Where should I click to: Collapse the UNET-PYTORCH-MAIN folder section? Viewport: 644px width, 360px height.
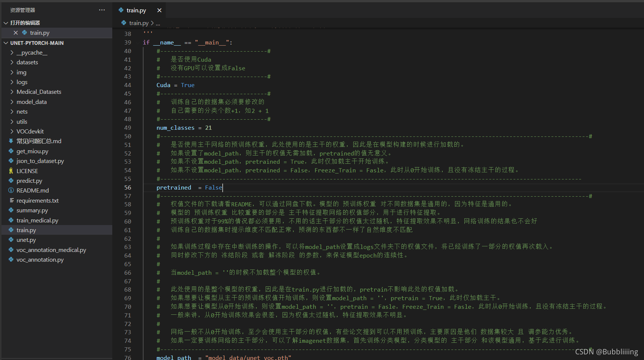tap(6, 43)
